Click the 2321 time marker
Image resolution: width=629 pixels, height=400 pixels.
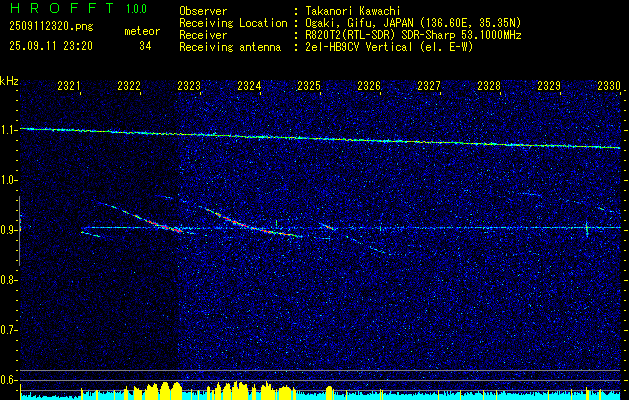point(69,86)
